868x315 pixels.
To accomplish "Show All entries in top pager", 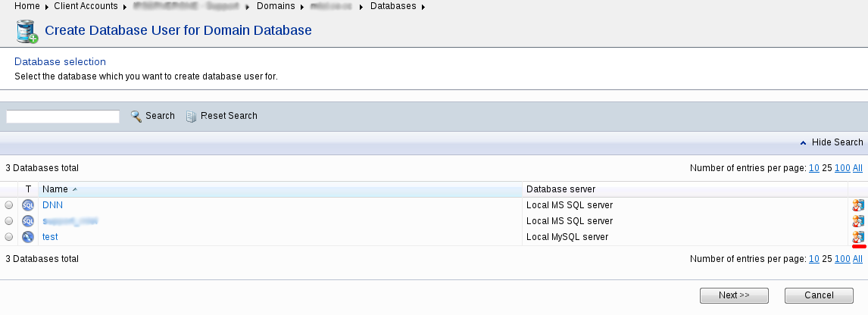I will (857, 168).
